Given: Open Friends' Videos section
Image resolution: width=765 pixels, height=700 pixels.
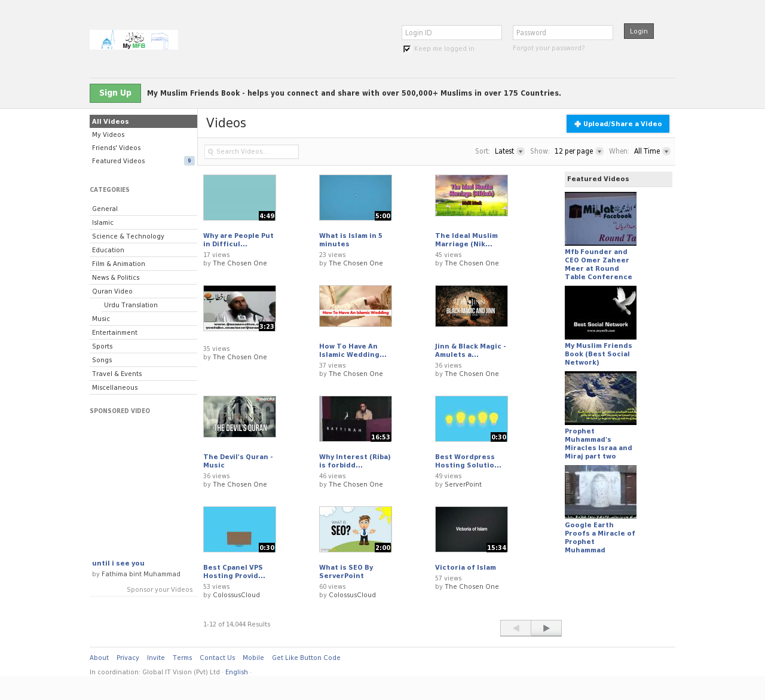Looking at the screenshot, I should point(143,148).
